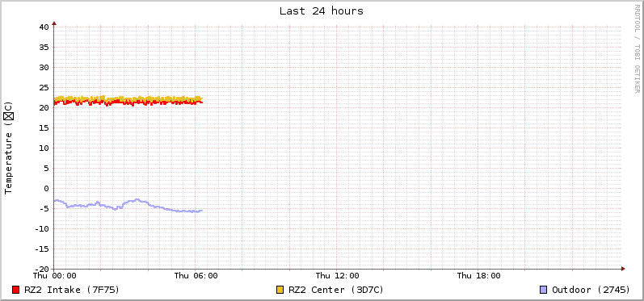Click the Thu 12:00 time axis label
This screenshot has width=644, height=301.
(x=337, y=275)
